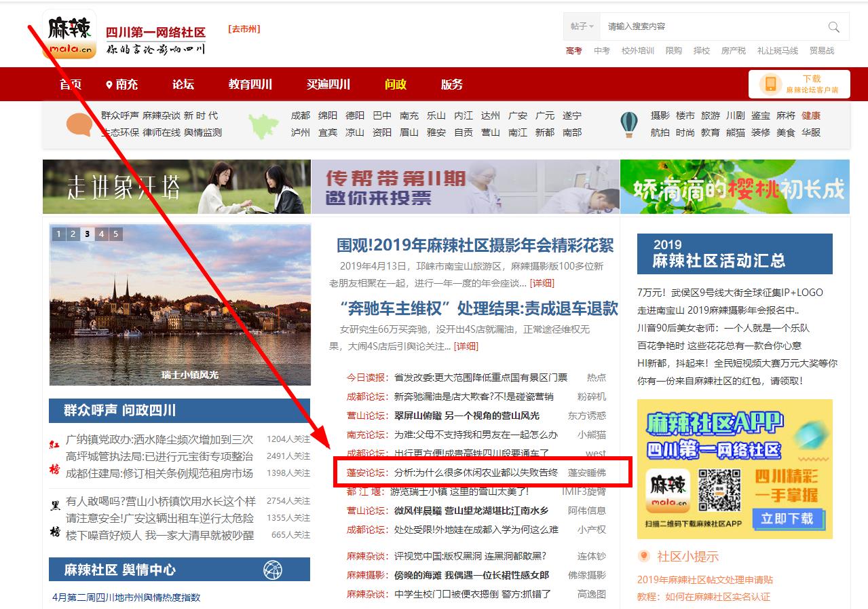This screenshot has width=868, height=609.
Task: Open the 律师在线 channel link
Action: (x=162, y=132)
